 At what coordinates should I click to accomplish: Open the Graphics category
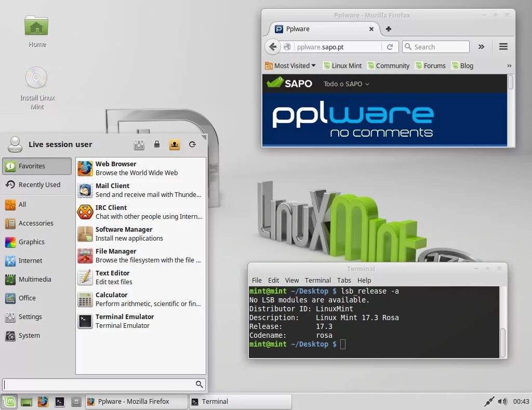click(x=37, y=242)
